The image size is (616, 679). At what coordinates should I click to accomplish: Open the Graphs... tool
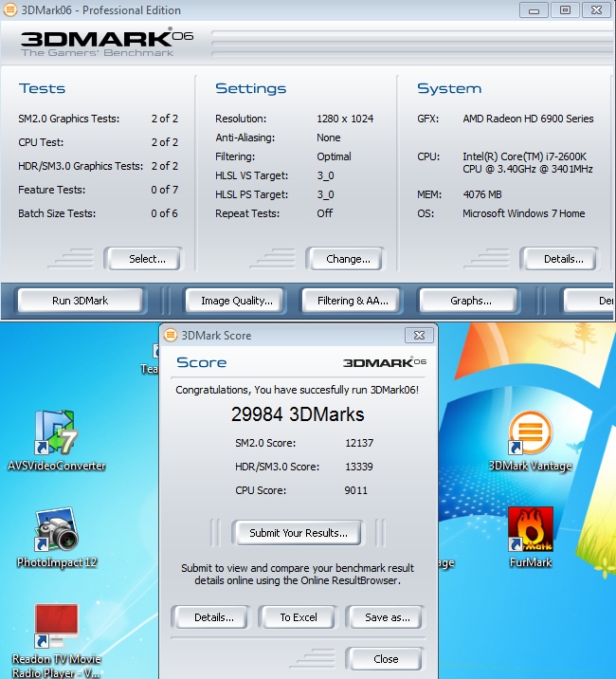coord(468,301)
